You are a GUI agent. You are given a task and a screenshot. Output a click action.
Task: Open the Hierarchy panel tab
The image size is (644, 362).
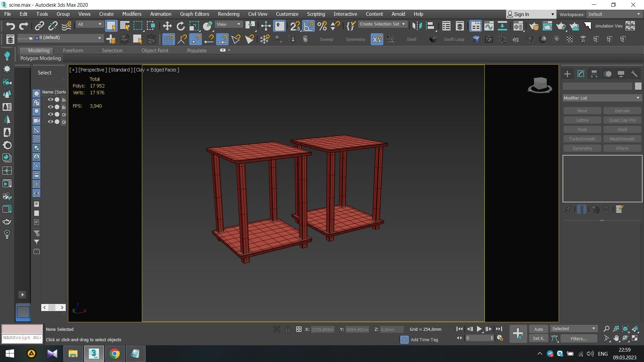(594, 74)
